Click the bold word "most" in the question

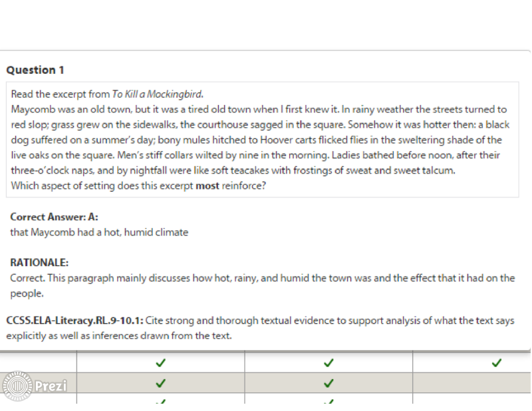click(x=207, y=186)
